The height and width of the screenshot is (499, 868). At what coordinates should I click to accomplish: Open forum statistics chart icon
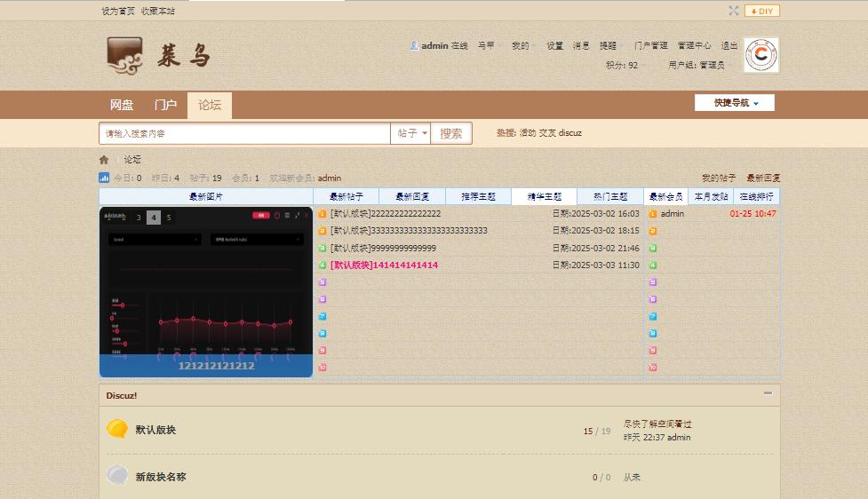point(104,178)
